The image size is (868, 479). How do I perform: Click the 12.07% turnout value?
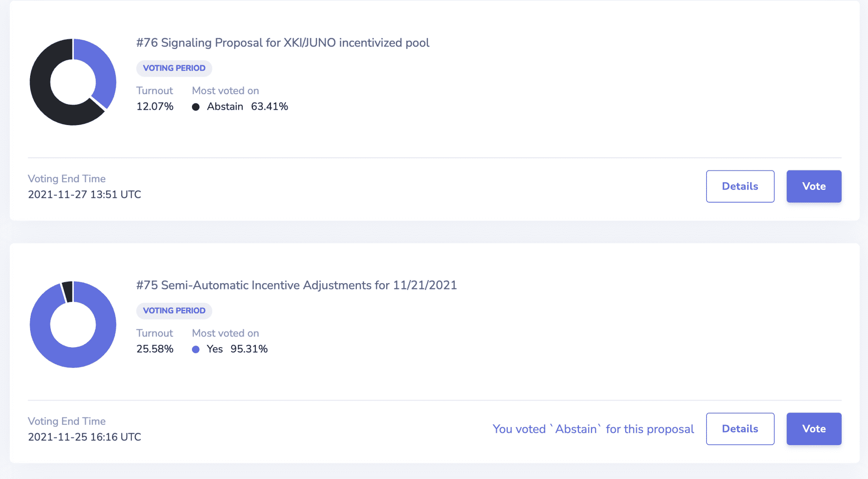(155, 106)
